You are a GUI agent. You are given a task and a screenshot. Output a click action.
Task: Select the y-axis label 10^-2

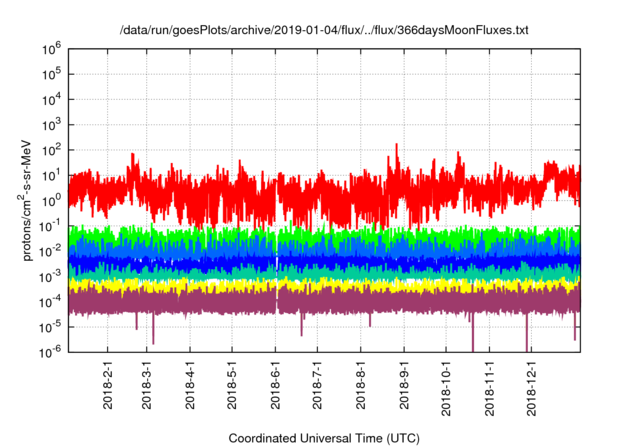pos(51,251)
